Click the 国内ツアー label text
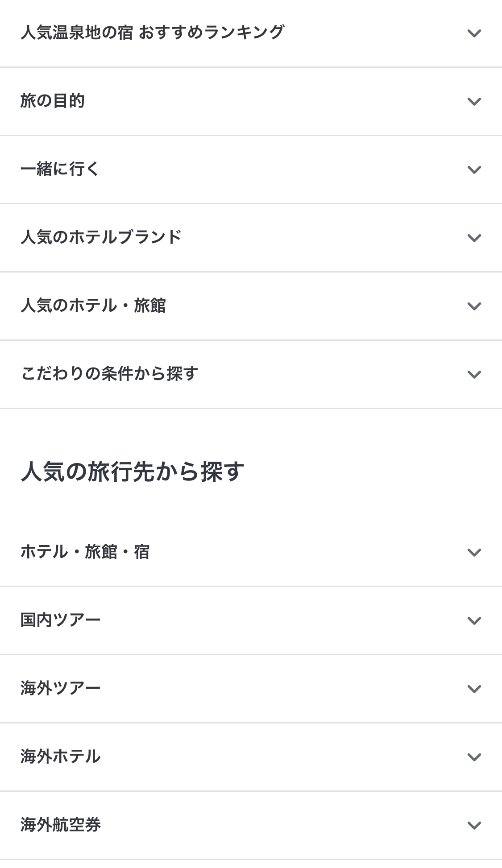 pyautogui.click(x=60, y=620)
